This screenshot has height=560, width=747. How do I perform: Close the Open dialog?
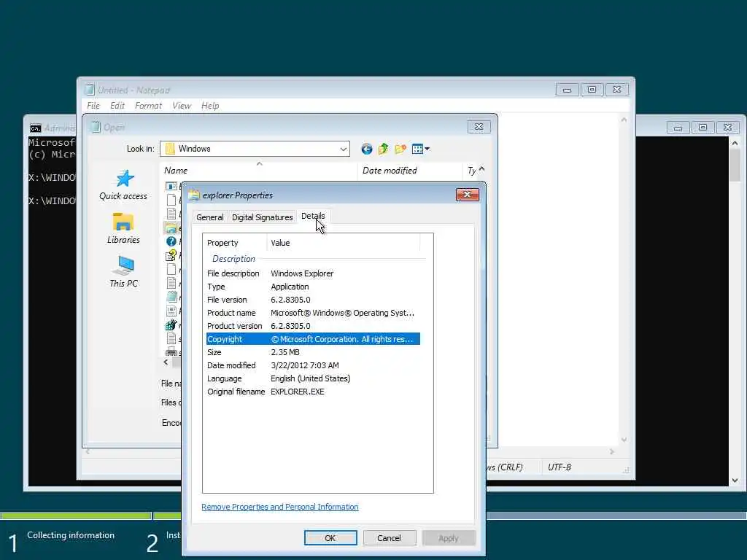click(479, 127)
